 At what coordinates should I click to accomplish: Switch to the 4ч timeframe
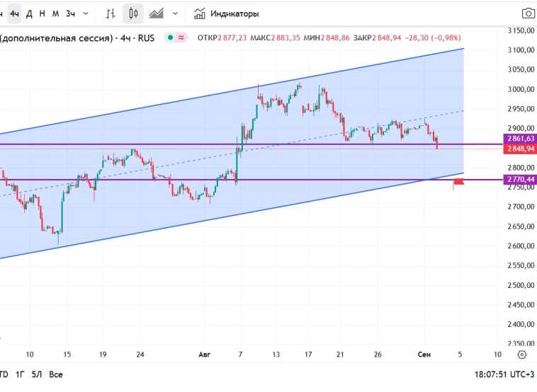tap(14, 13)
